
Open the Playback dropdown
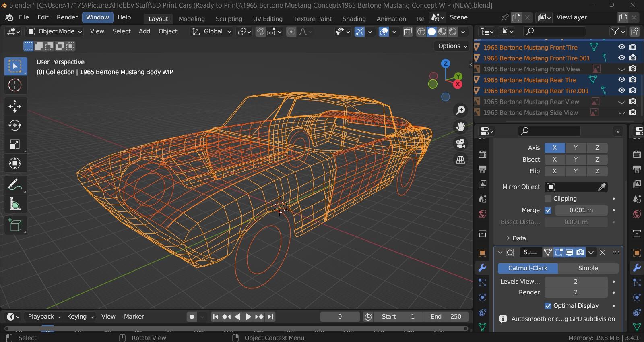click(44, 317)
